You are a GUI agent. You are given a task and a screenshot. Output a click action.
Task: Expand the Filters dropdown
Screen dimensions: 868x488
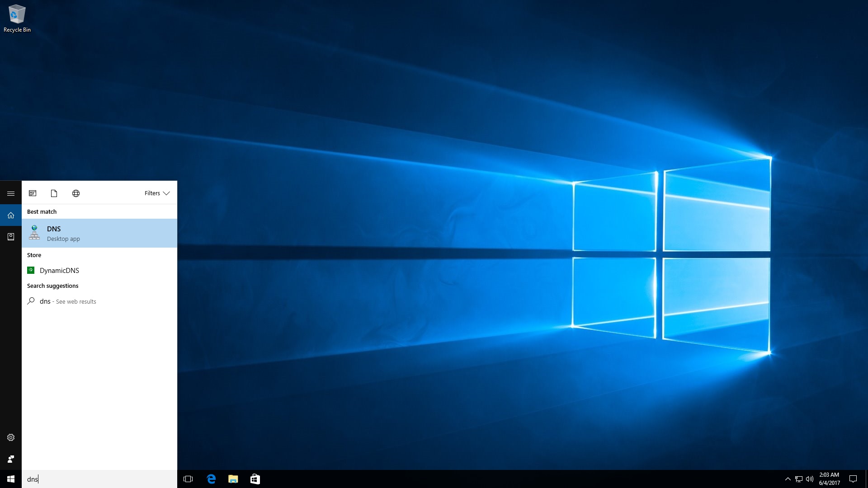click(157, 193)
